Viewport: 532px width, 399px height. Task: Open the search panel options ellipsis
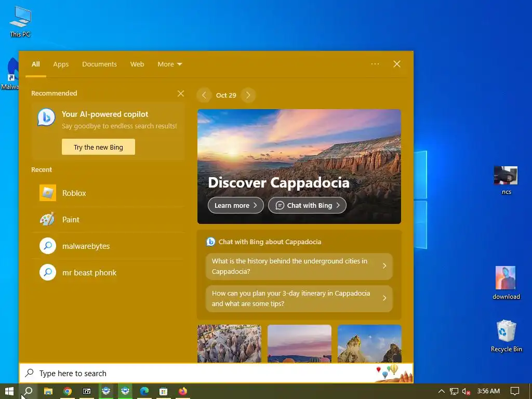tap(375, 64)
